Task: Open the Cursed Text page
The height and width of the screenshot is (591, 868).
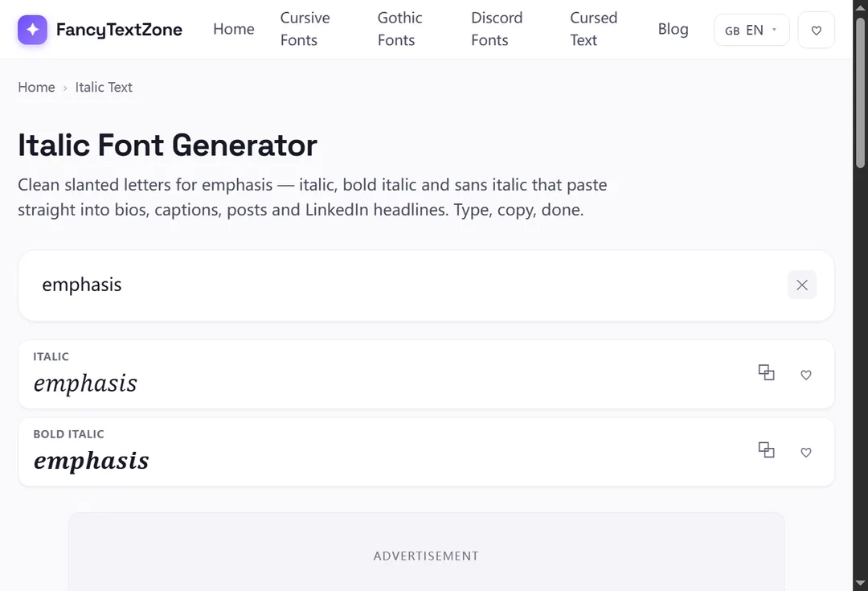Action: [x=593, y=29]
